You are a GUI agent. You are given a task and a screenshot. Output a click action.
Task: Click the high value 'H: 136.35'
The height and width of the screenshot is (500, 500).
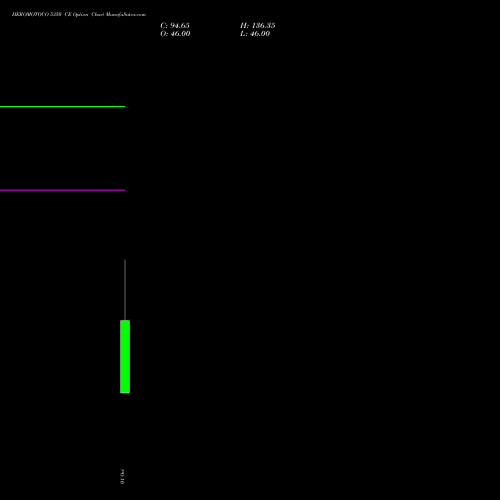[258, 26]
